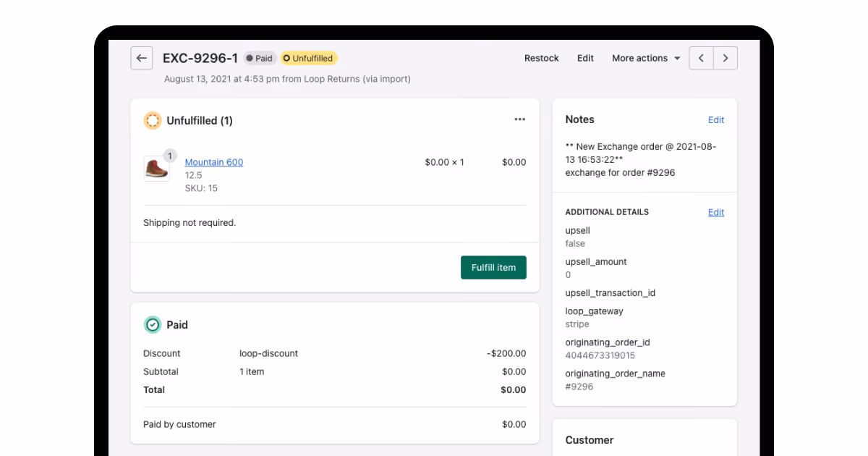Screen dimensions: 868x456
Task: Open the Mountain 600 product link
Action: click(x=214, y=162)
